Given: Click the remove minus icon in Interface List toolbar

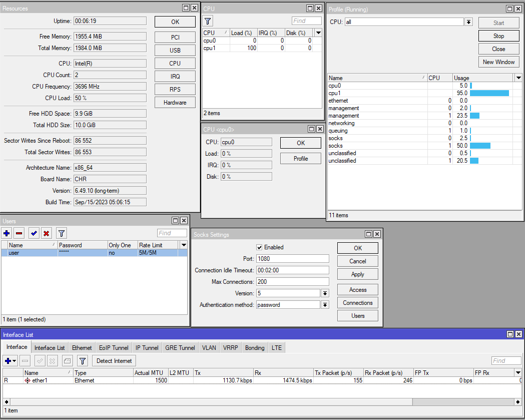Looking at the screenshot, I should [x=25, y=361].
